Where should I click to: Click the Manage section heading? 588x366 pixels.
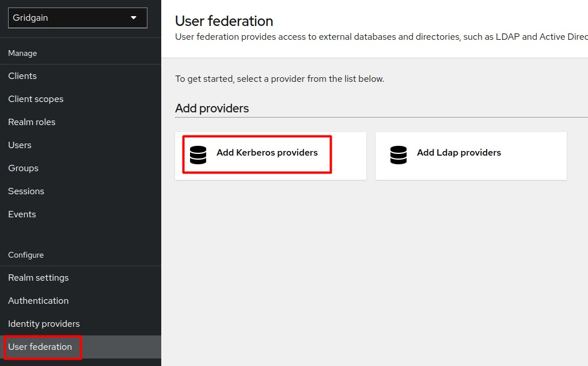point(22,53)
